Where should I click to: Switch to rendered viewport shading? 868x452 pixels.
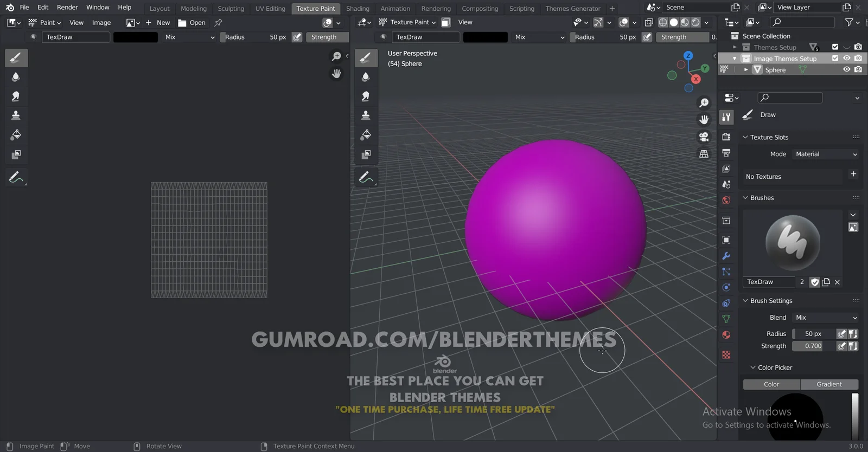pos(695,22)
